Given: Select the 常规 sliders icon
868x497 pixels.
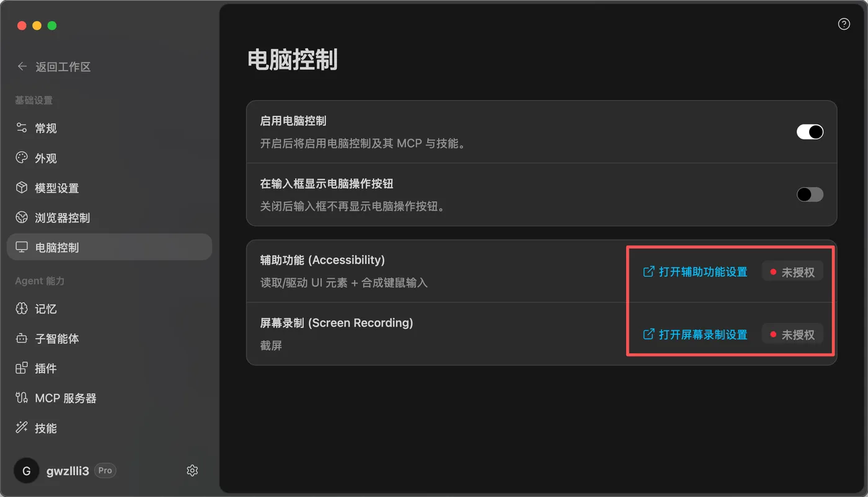Looking at the screenshot, I should tap(22, 128).
